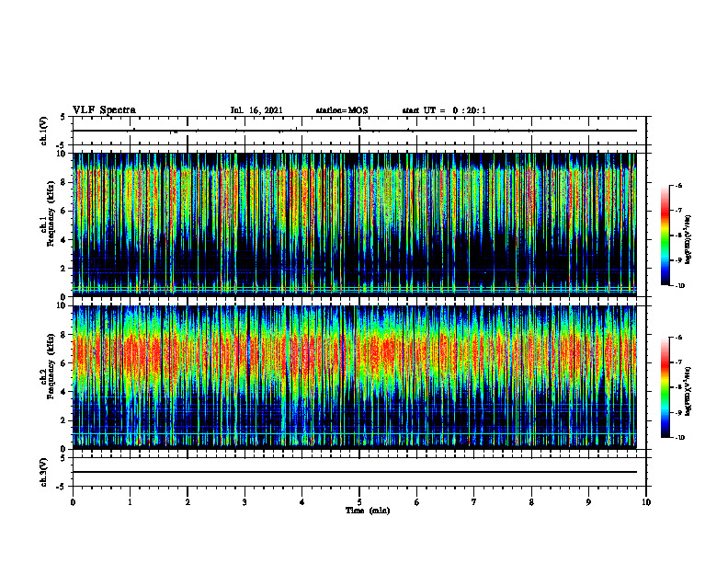Click the 2 kHz tick on ch.1 frequency axis

64,268
